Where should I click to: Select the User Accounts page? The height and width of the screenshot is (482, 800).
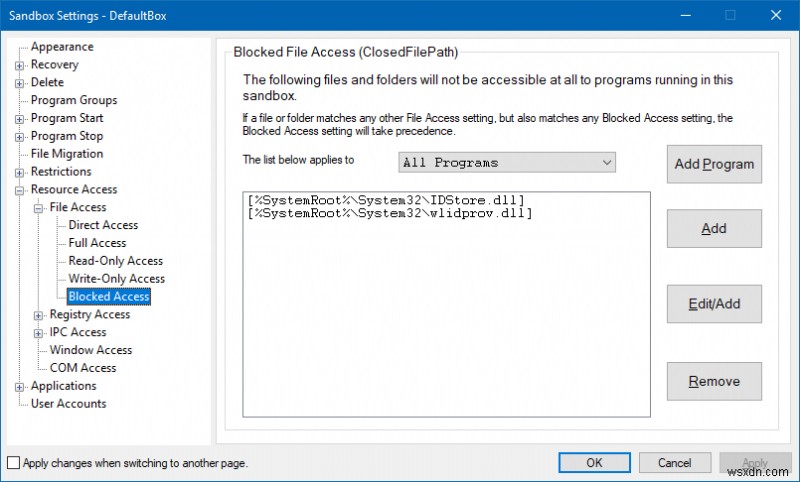pos(68,404)
